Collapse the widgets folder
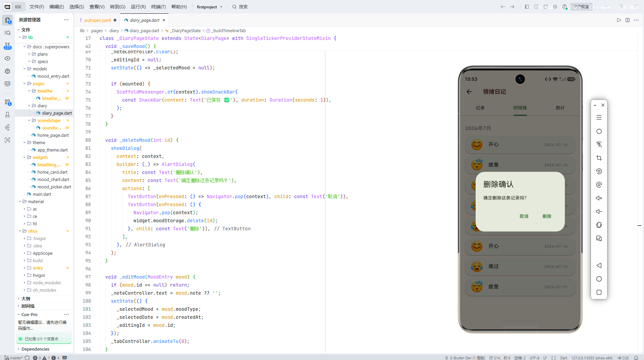Viewport: 644px width, 360px height. point(24,157)
